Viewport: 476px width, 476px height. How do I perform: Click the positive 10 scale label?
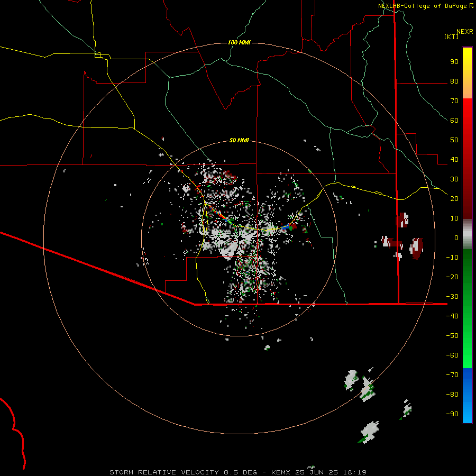pos(454,218)
